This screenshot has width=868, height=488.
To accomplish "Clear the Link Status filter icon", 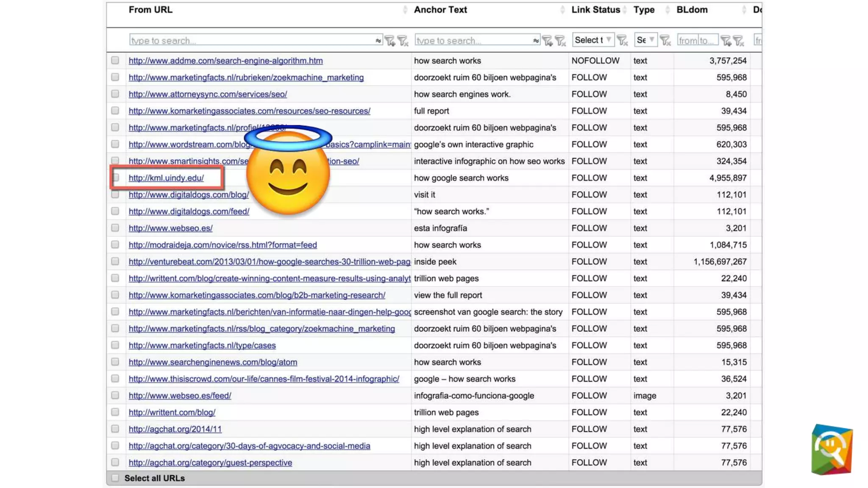I will (622, 41).
